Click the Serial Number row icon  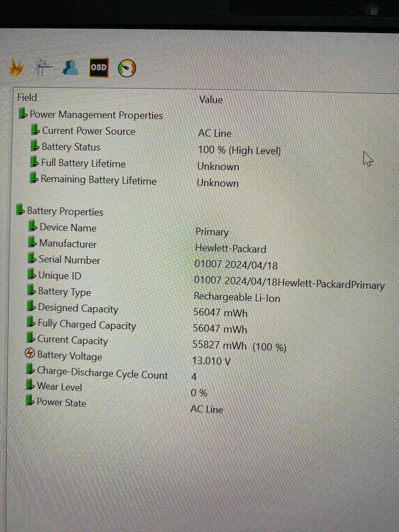coord(32,258)
